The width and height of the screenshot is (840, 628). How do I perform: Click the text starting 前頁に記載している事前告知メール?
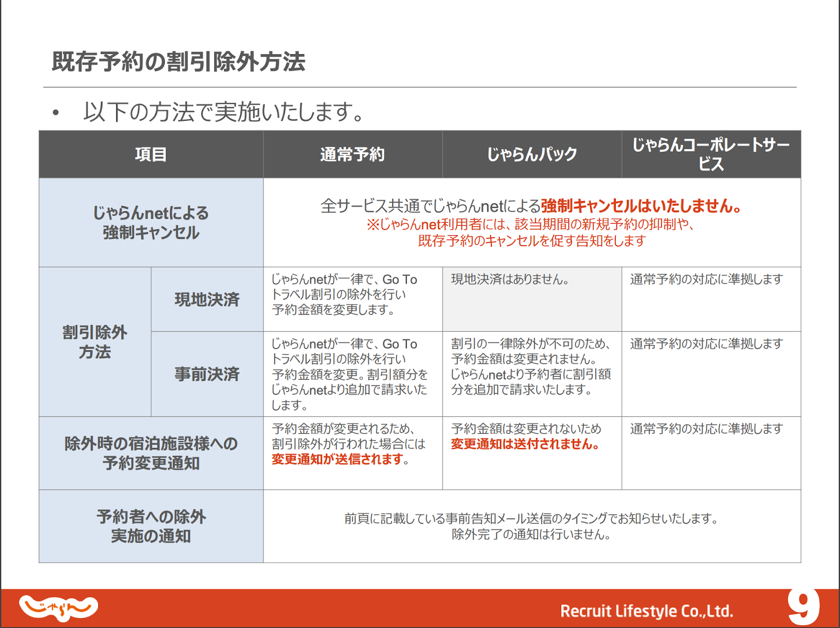pyautogui.click(x=531, y=519)
